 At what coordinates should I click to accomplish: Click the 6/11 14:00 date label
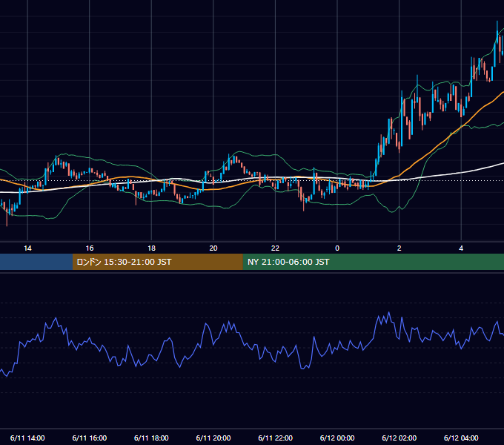(27, 438)
